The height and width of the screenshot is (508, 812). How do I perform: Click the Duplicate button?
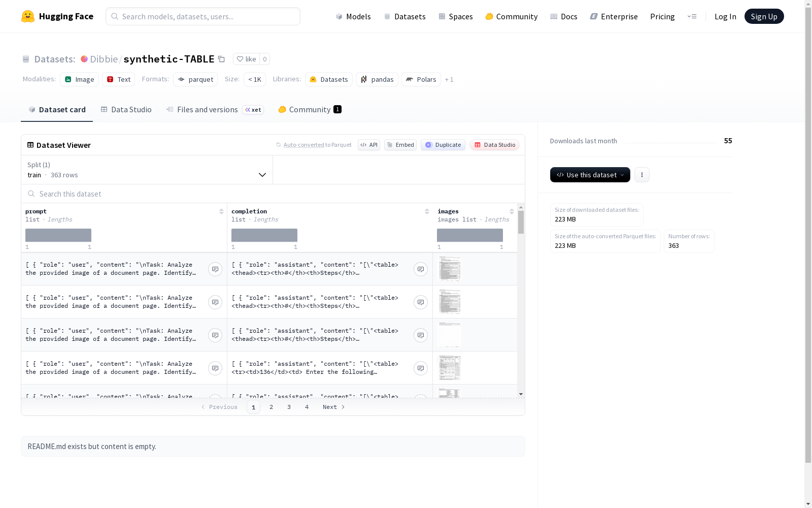(443, 145)
